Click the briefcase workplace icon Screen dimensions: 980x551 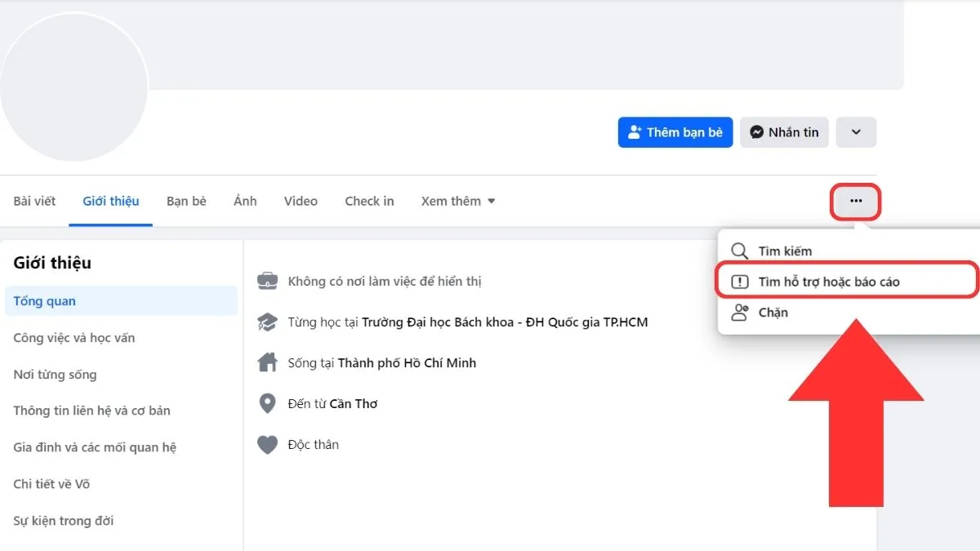coord(267,281)
